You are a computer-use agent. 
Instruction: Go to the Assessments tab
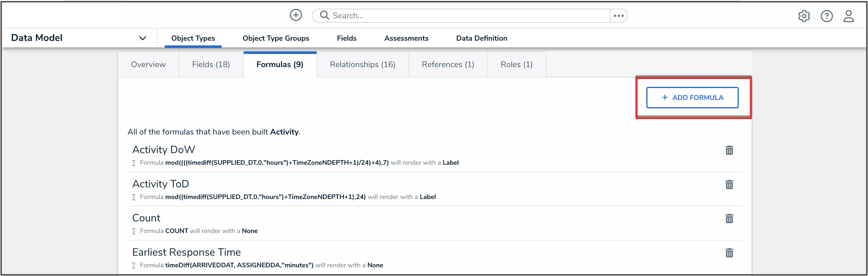(x=406, y=38)
